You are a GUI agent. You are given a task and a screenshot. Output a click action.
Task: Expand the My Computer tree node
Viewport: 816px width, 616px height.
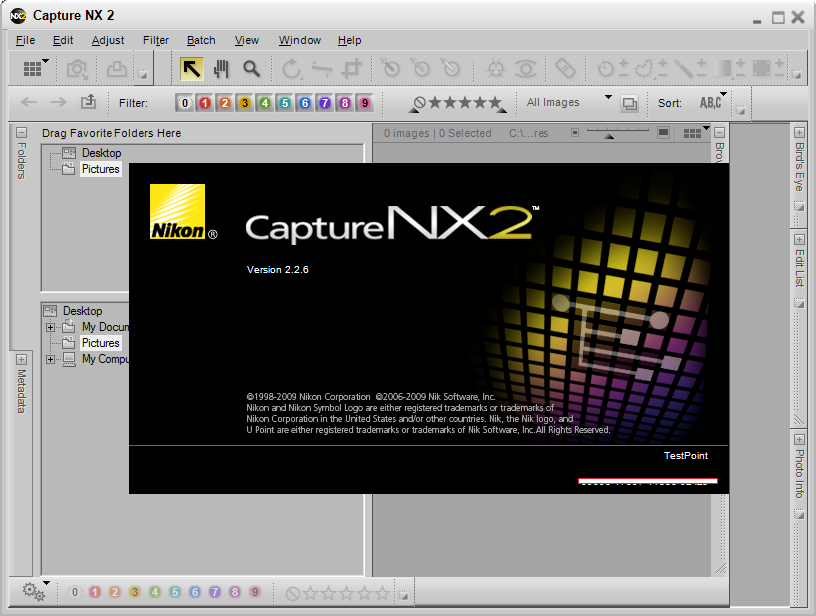click(50, 360)
